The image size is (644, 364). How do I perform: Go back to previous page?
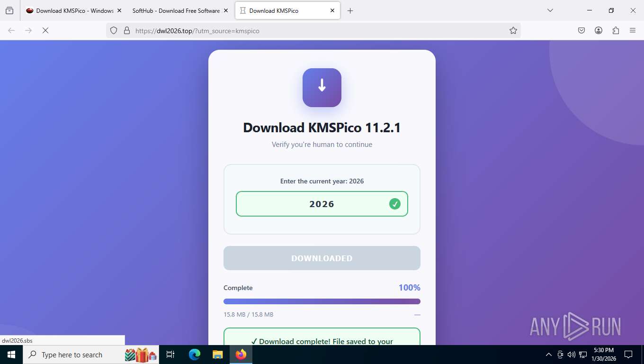click(11, 30)
